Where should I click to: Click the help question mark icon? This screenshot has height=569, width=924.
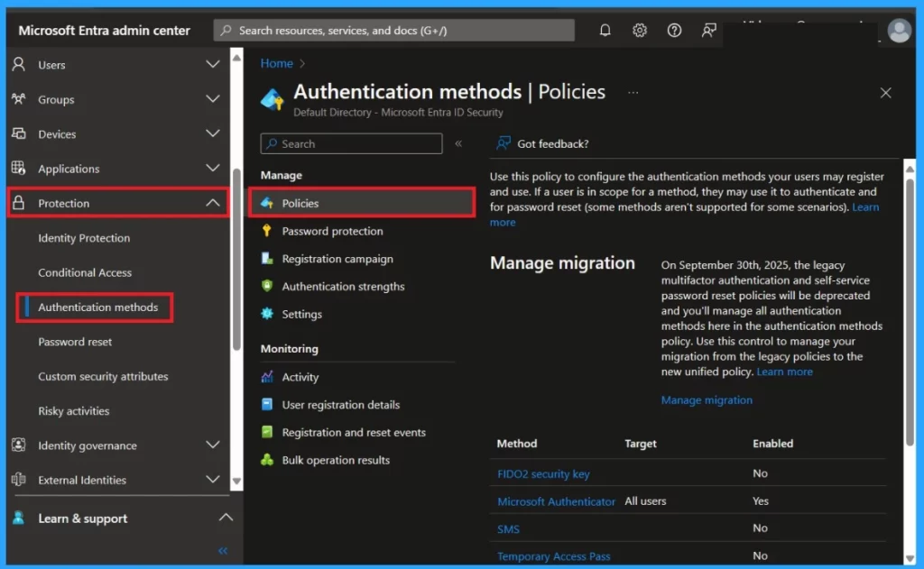pos(674,30)
